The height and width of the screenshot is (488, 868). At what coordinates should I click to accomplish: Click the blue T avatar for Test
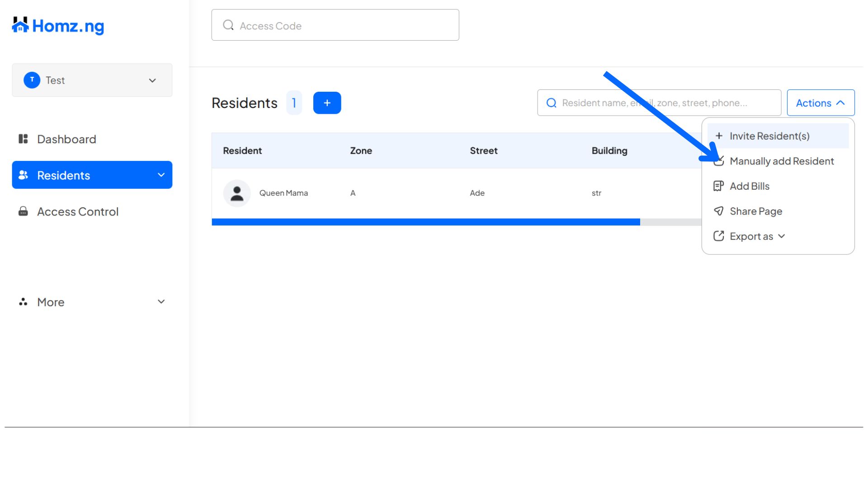click(x=32, y=80)
